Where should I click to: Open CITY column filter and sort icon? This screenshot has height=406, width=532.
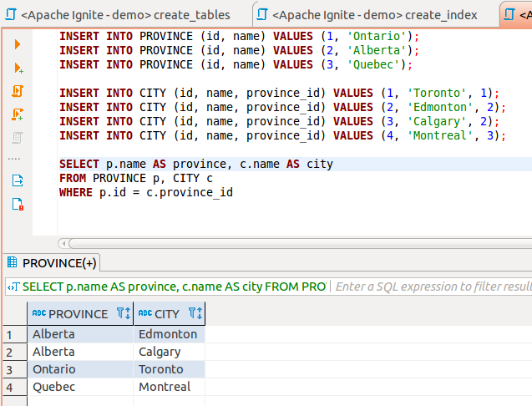coord(195,313)
